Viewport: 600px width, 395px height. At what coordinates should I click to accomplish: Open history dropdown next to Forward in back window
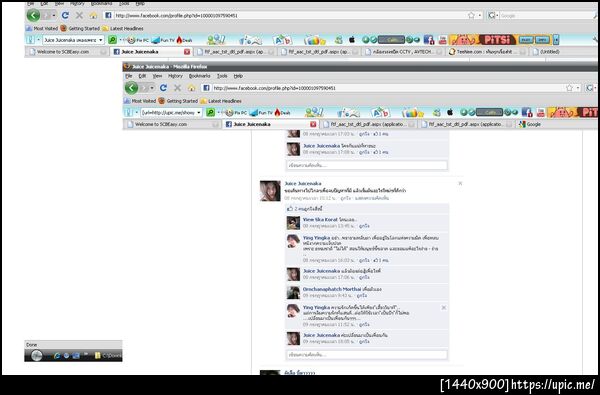pos(54,15)
